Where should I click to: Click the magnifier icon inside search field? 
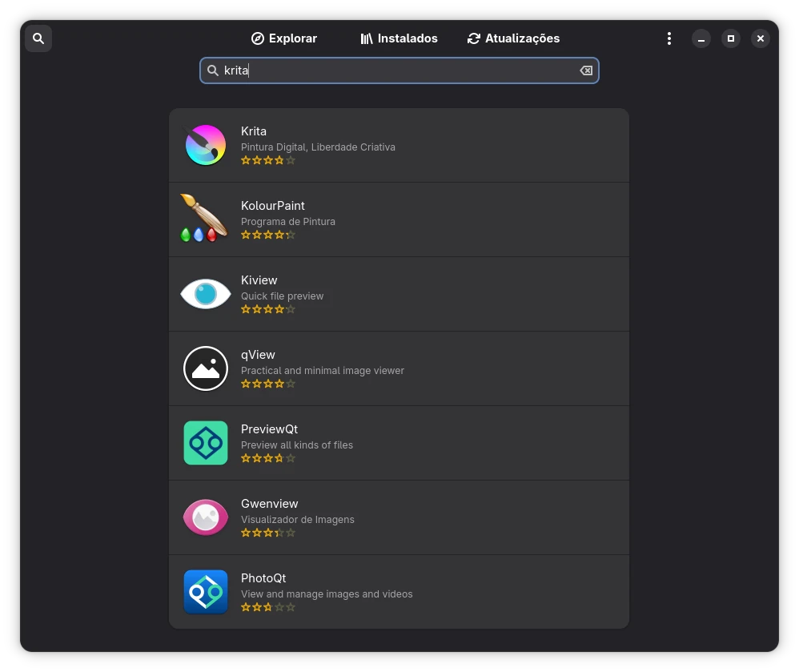212,70
